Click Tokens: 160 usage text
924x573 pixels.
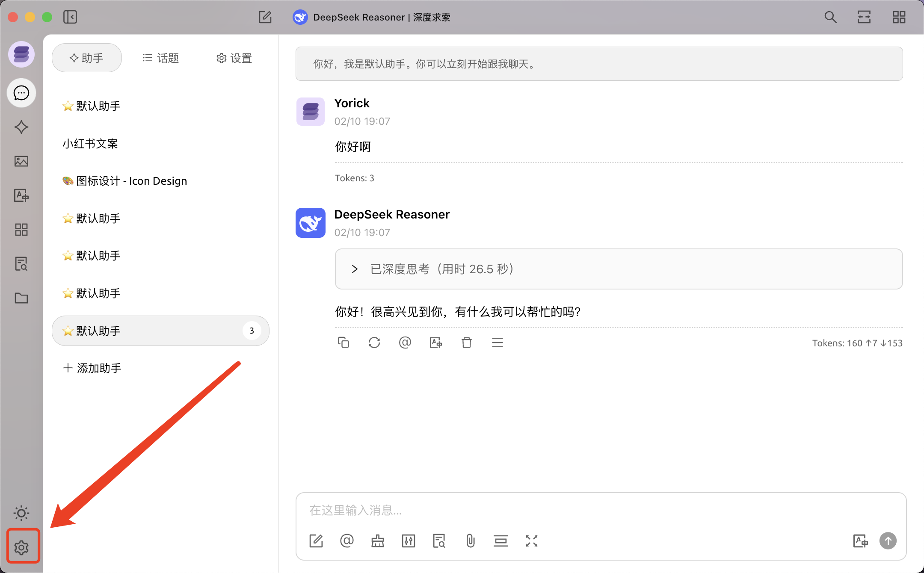click(857, 343)
